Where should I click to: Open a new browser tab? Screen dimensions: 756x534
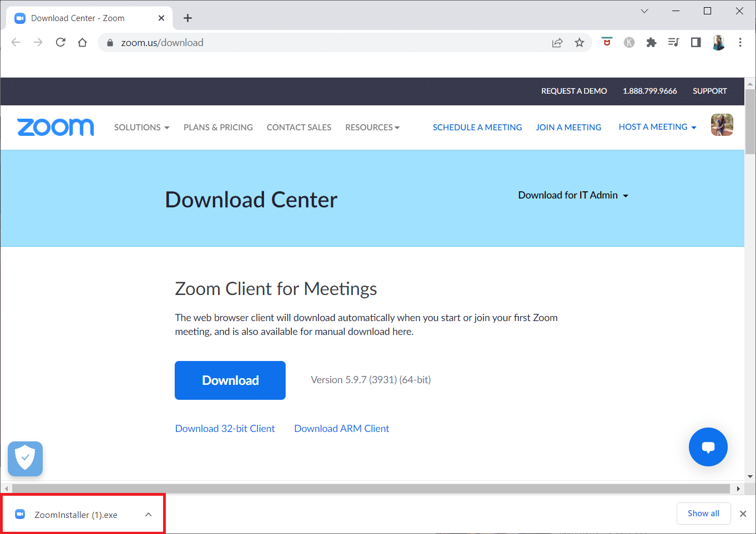188,18
